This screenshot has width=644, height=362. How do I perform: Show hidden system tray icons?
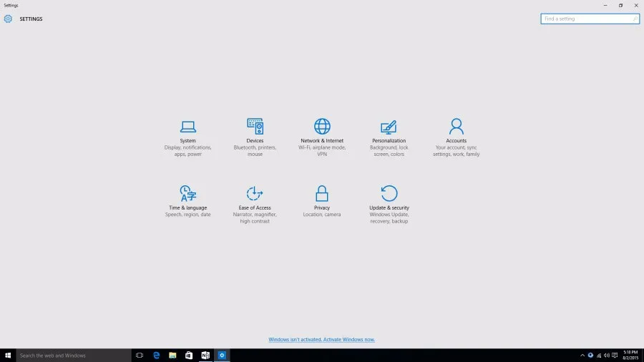[582, 356]
